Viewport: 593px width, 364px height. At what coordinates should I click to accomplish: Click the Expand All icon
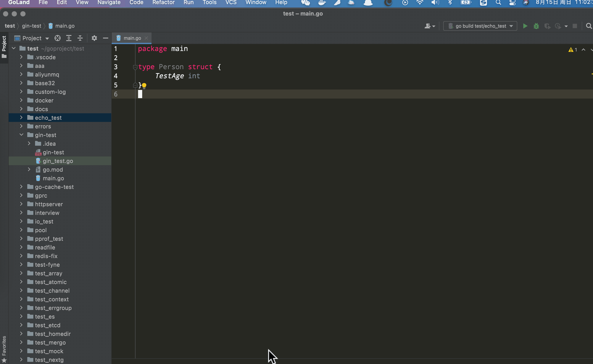point(69,38)
